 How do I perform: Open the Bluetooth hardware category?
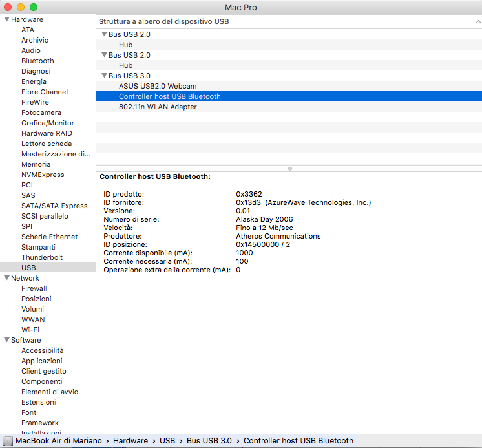37,61
